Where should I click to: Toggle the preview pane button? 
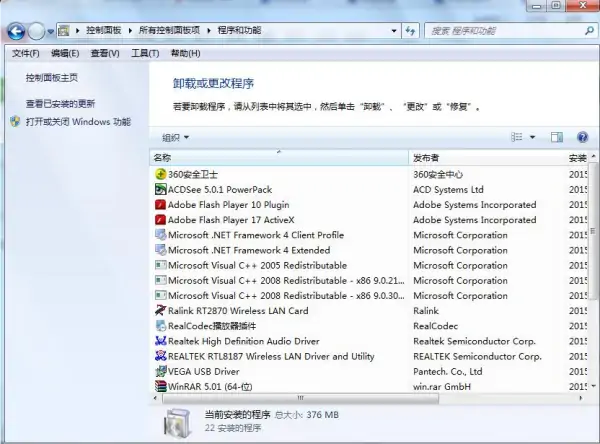click(557, 137)
